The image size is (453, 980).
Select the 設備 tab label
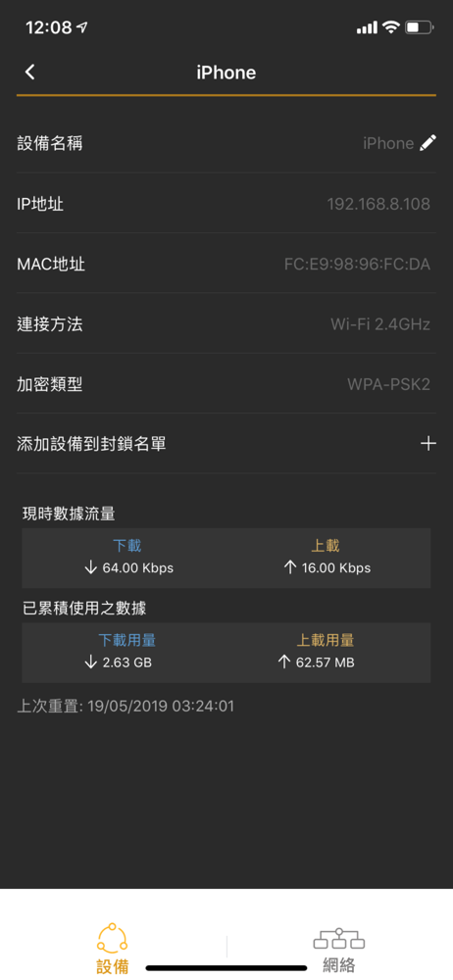pyautogui.click(x=113, y=966)
